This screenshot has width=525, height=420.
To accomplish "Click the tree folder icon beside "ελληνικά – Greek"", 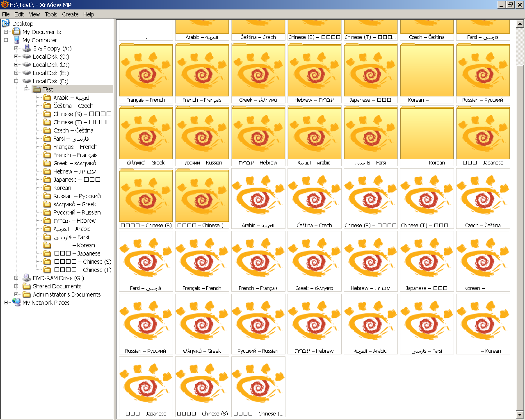I will [x=47, y=204].
